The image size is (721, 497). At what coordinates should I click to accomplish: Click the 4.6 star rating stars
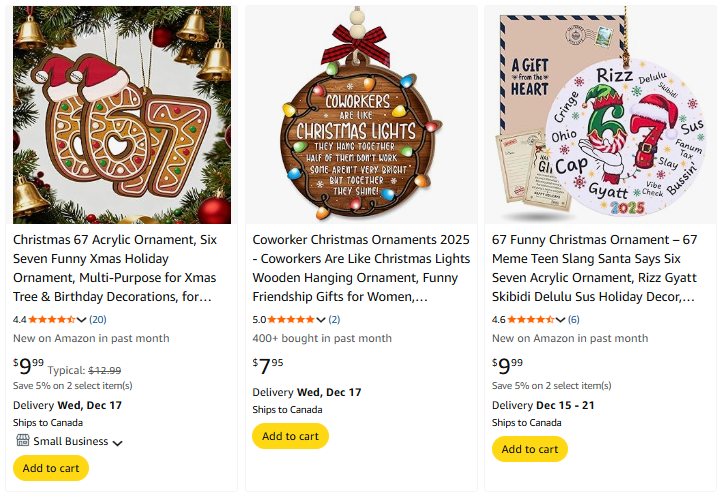tap(532, 320)
